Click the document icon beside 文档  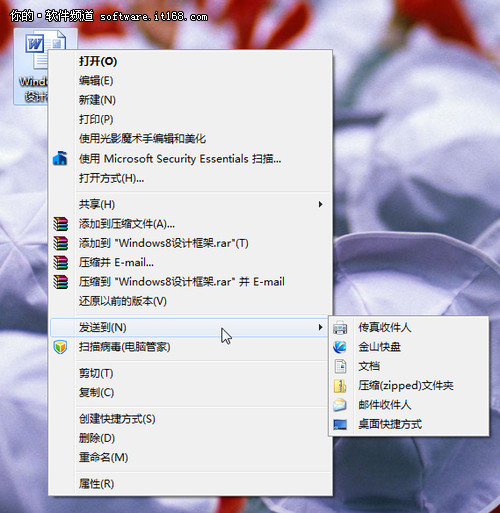pyautogui.click(x=340, y=366)
